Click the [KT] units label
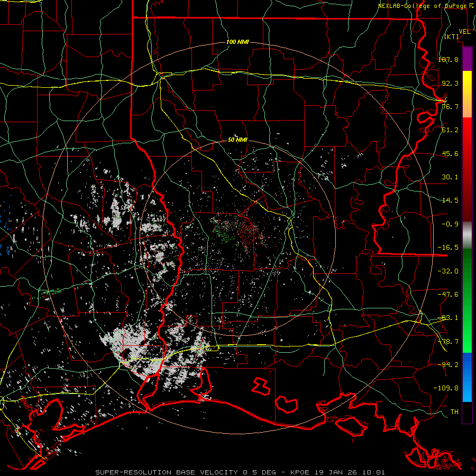Screen dimensions: 476x476 tap(452, 36)
